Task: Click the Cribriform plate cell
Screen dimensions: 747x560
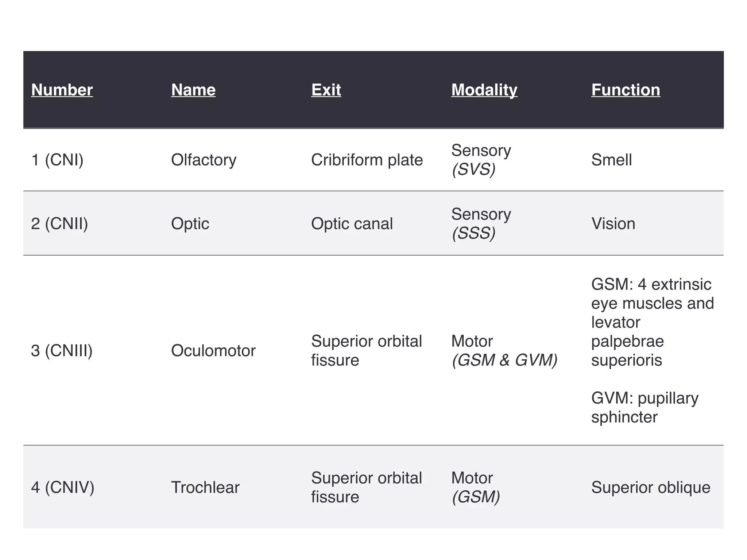Action: click(x=367, y=160)
